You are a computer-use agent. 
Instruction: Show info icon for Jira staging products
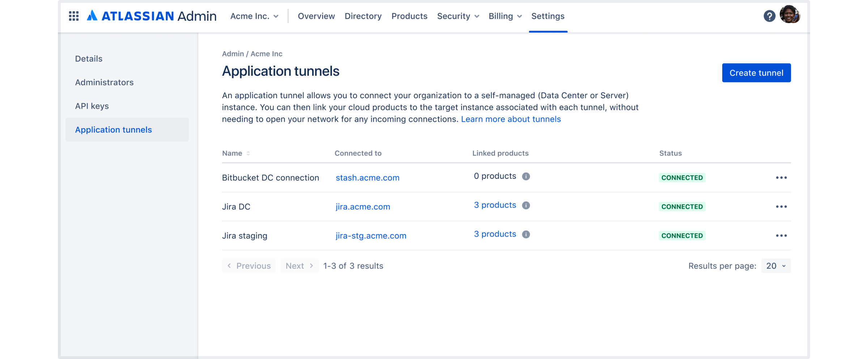click(x=526, y=234)
